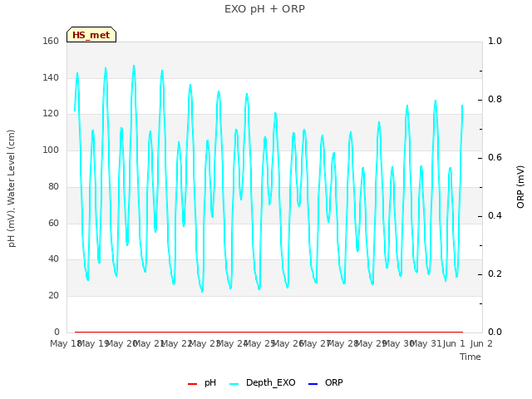The image size is (532, 399).
Task: Click the May 18 x-axis tick label
Action: [65, 343]
